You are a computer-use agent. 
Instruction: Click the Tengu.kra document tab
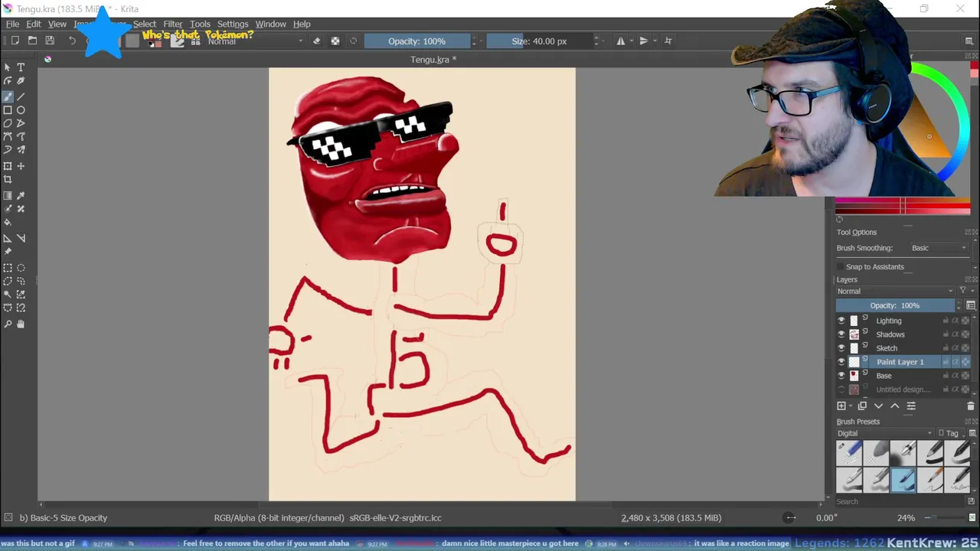pos(433,59)
